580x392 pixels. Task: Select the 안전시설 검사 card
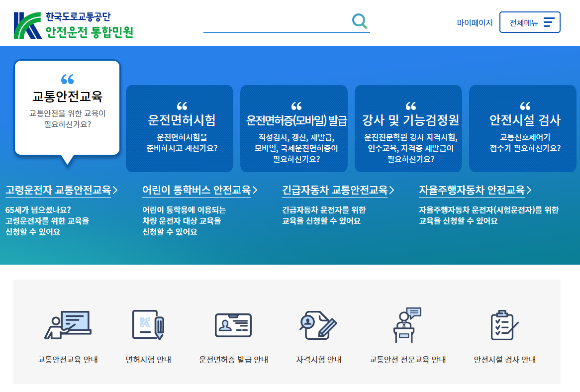523,128
